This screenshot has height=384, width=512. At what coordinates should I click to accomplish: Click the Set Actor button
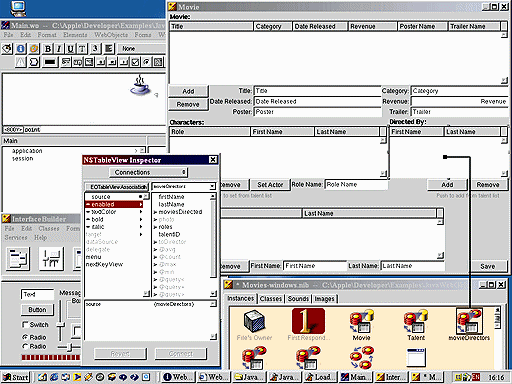270,185
